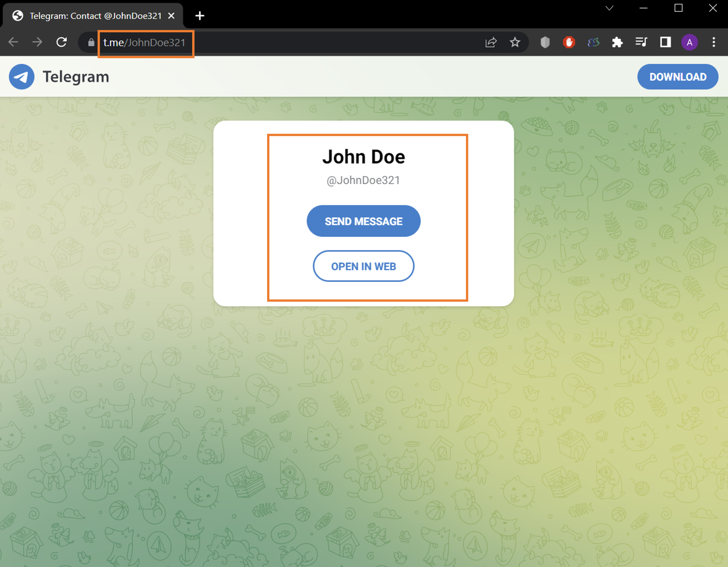
Task: Click the @JohnDoe321 username text
Action: 363,180
